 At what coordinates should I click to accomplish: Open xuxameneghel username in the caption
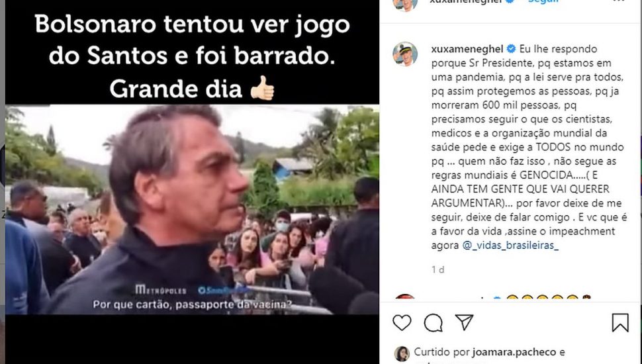pyautogui.click(x=467, y=49)
